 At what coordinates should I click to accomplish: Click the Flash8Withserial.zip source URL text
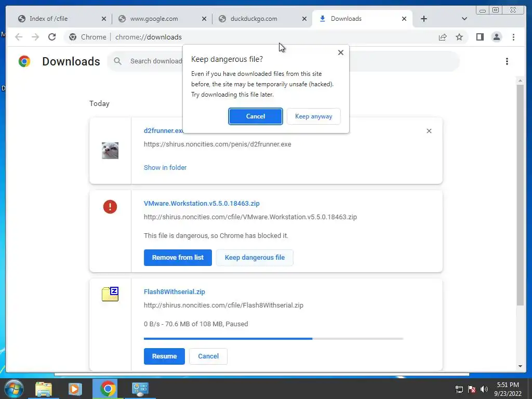223,305
